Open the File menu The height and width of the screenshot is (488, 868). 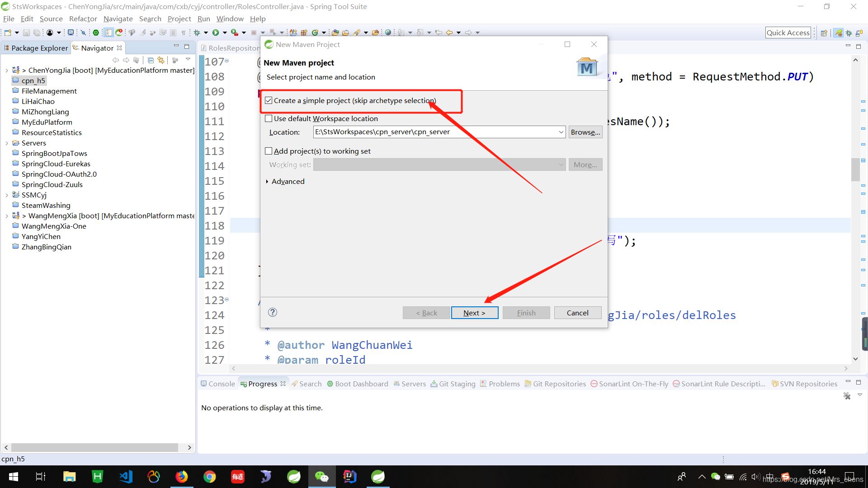point(9,19)
